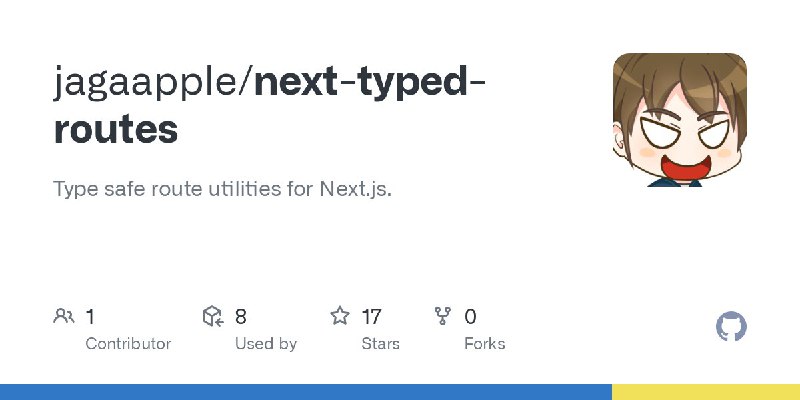800x400 pixels.
Task: Click the GitHub Octocat logo
Action: pos(731,327)
